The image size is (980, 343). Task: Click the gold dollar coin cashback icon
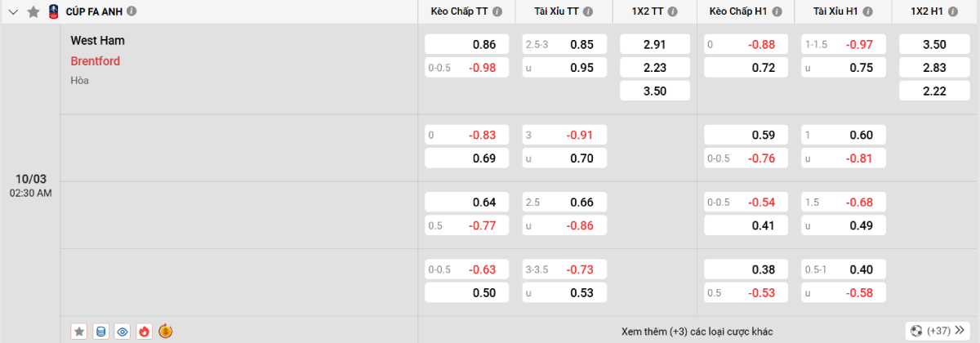pyautogui.click(x=165, y=331)
